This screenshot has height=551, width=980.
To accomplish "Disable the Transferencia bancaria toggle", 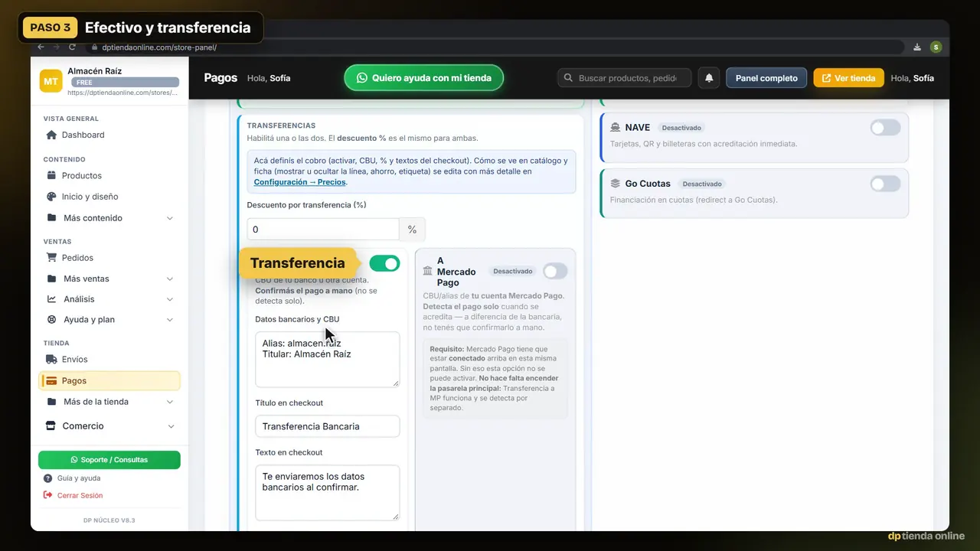I will point(384,263).
